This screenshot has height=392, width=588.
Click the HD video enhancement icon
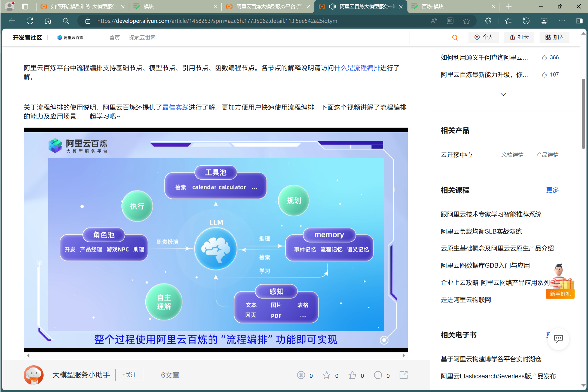tap(450, 21)
